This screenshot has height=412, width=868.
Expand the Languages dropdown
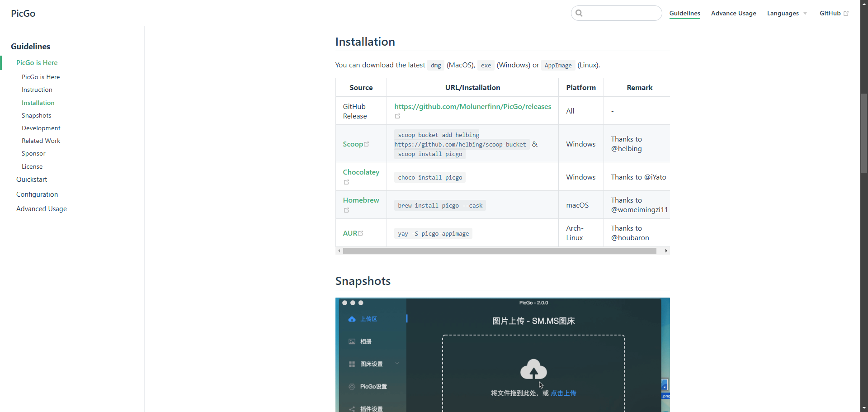point(787,14)
